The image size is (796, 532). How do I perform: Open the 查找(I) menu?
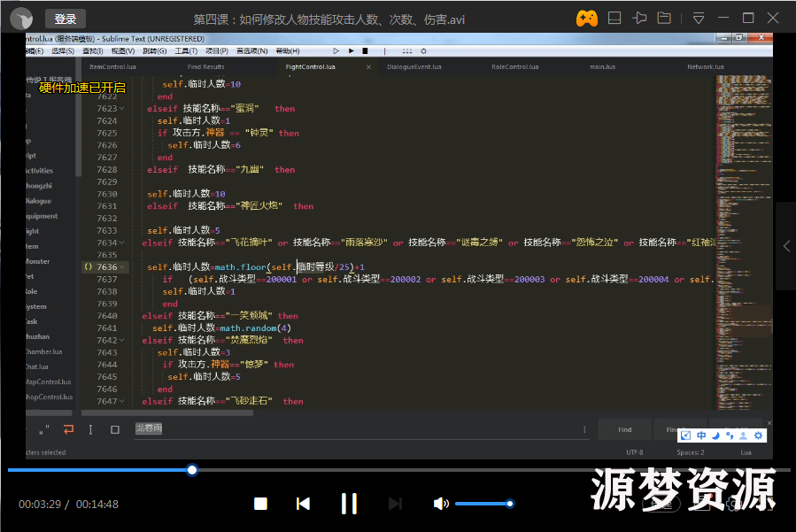click(x=92, y=51)
